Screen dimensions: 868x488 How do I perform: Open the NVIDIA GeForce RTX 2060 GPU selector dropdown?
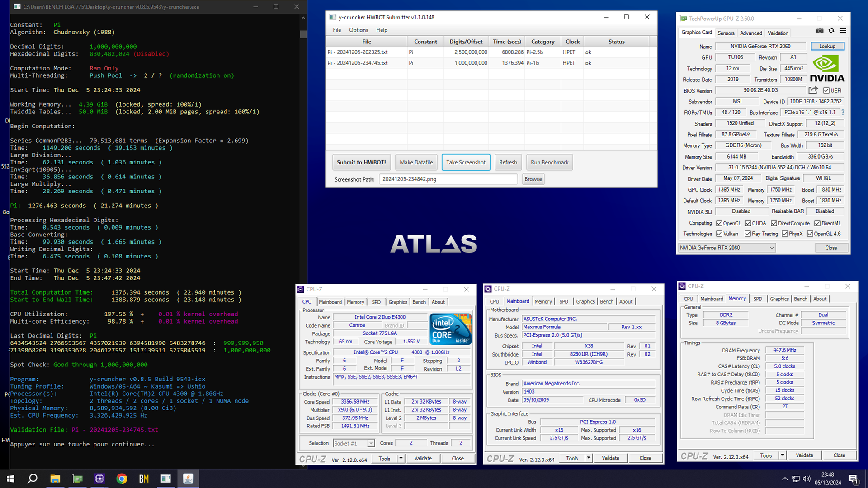click(x=727, y=248)
